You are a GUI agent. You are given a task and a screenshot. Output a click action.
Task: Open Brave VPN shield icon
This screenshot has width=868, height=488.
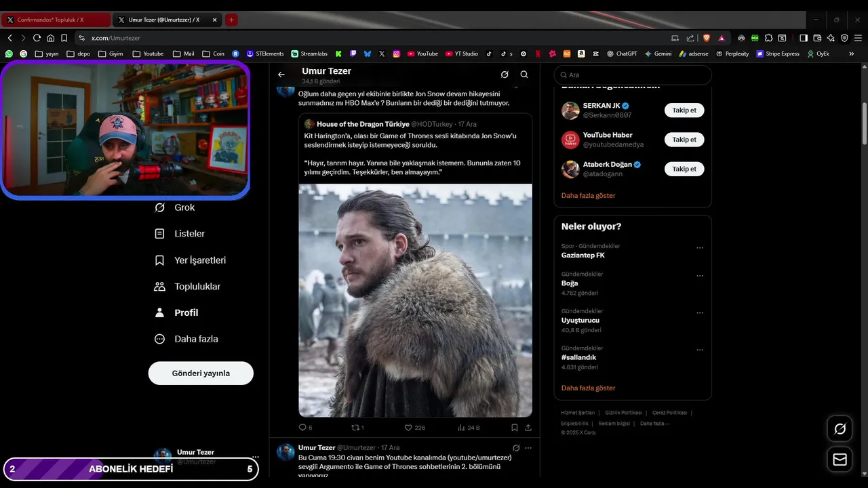pyautogui.click(x=844, y=38)
